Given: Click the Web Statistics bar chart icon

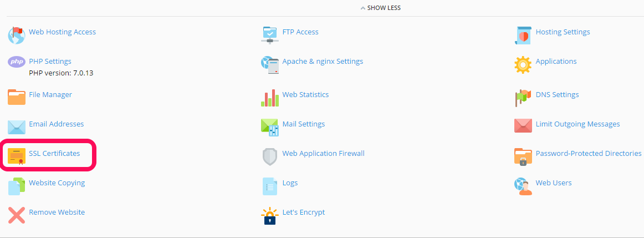Looking at the screenshot, I should 270,98.
